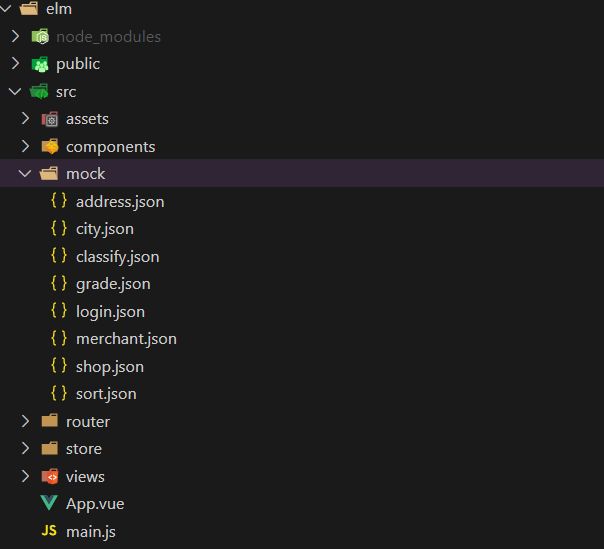Select the router folder label
The height and width of the screenshot is (549, 604).
[x=88, y=422]
